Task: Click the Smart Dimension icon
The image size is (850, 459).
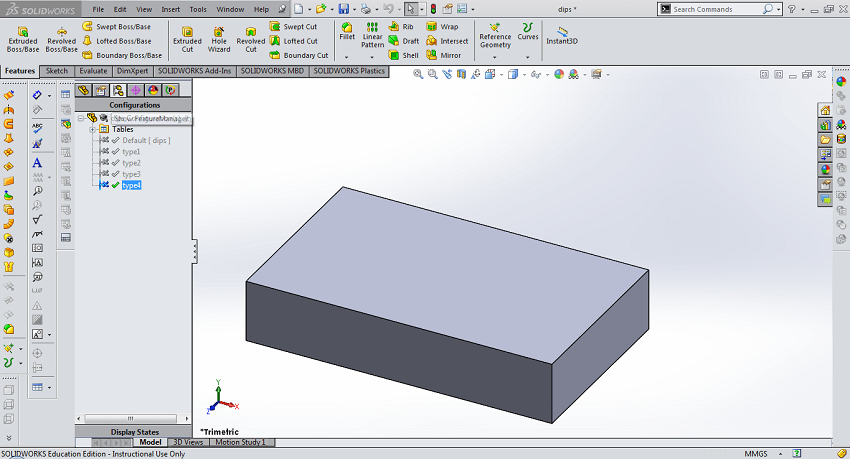Action: click(x=37, y=95)
